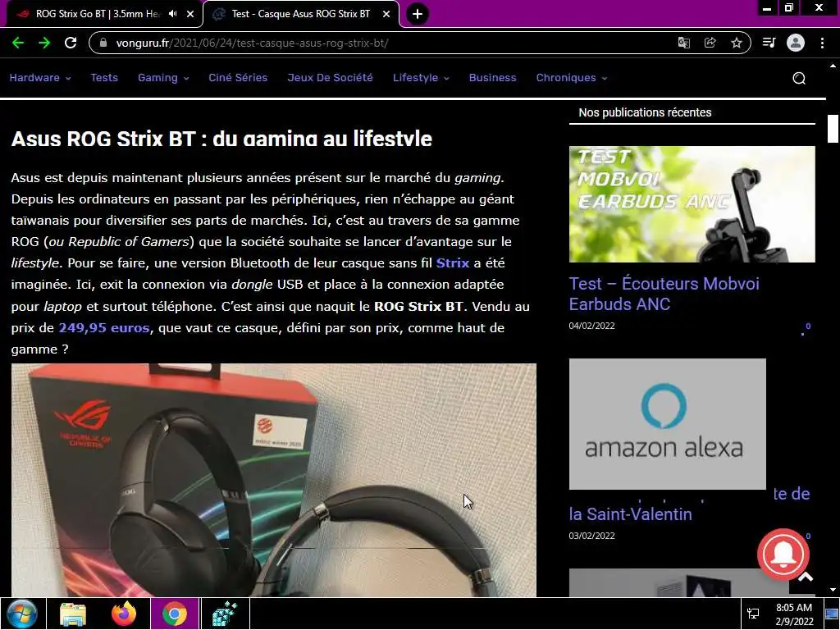The height and width of the screenshot is (630, 840).
Task: Open the translate page icon in address bar
Action: [683, 43]
